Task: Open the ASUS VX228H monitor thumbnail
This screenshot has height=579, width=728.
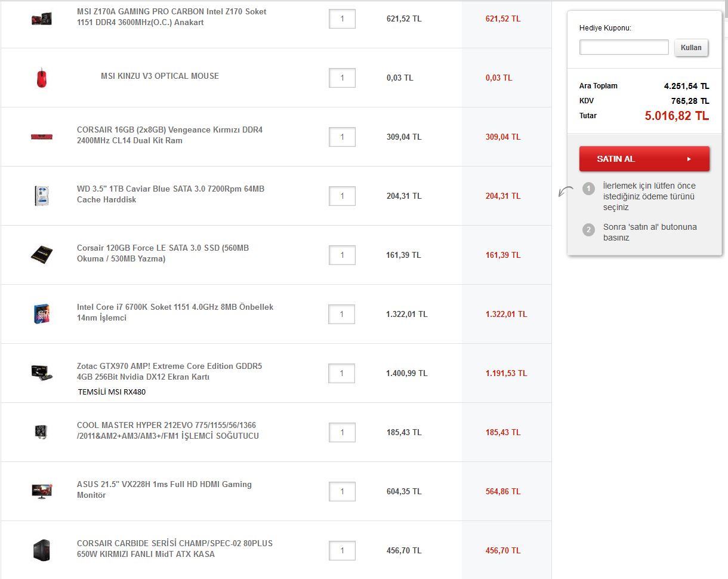Action: coord(42,491)
